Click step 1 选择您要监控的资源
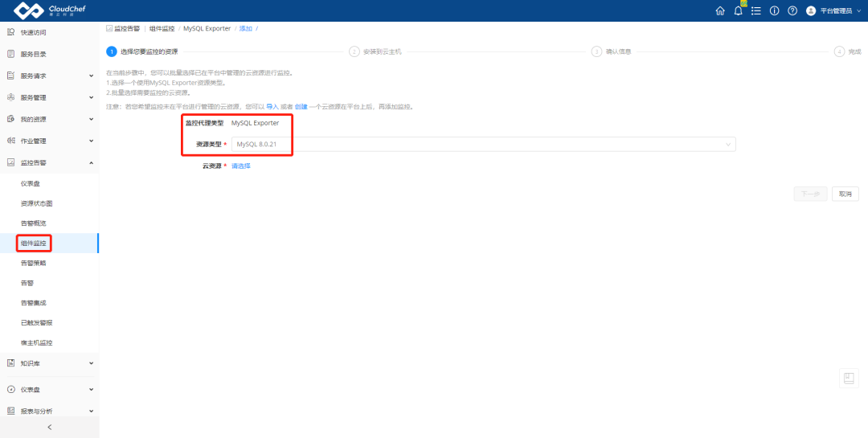This screenshot has width=868, height=438. coord(142,51)
